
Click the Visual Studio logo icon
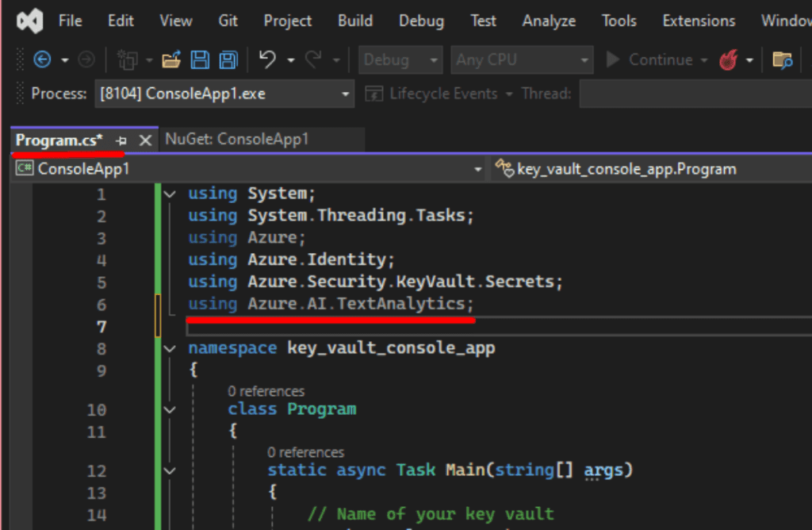pos(29,21)
